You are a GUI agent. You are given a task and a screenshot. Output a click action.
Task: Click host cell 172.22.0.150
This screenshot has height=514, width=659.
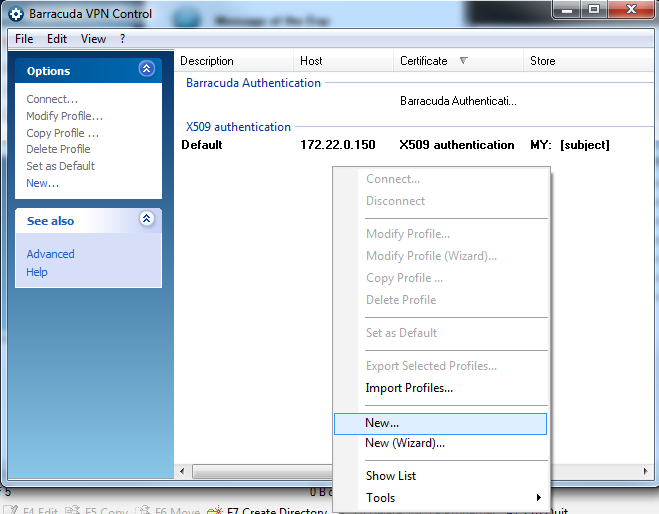[x=337, y=145]
